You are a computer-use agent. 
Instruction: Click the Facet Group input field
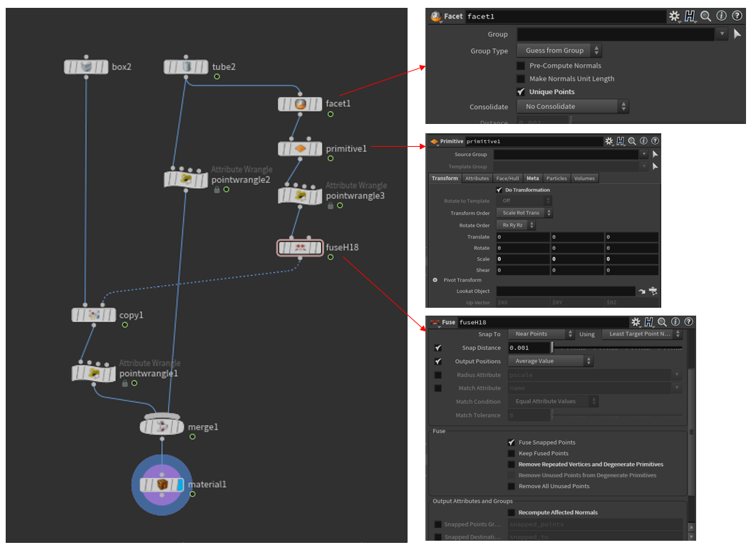coord(615,34)
